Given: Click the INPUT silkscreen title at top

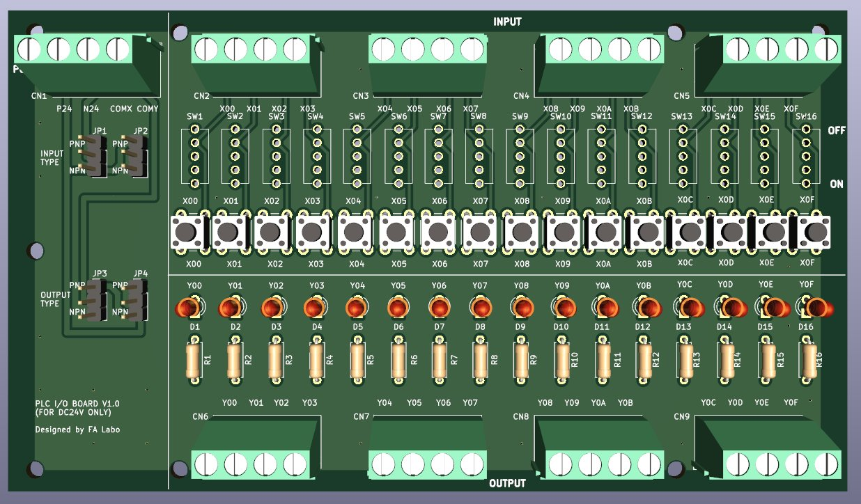Looking at the screenshot, I should (507, 22).
